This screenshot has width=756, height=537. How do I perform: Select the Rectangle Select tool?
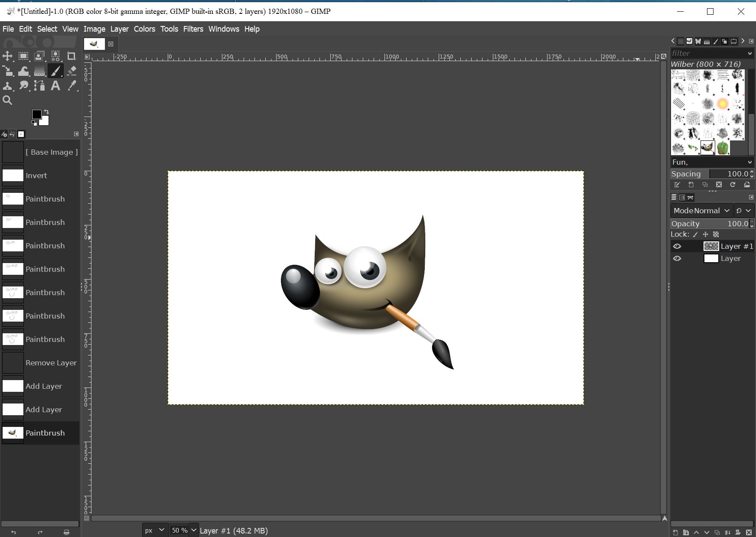23,56
